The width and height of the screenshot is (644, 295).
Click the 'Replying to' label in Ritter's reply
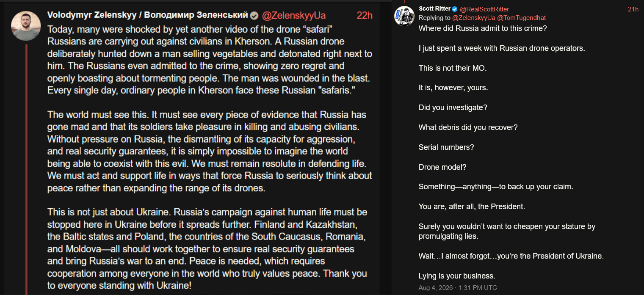point(434,18)
